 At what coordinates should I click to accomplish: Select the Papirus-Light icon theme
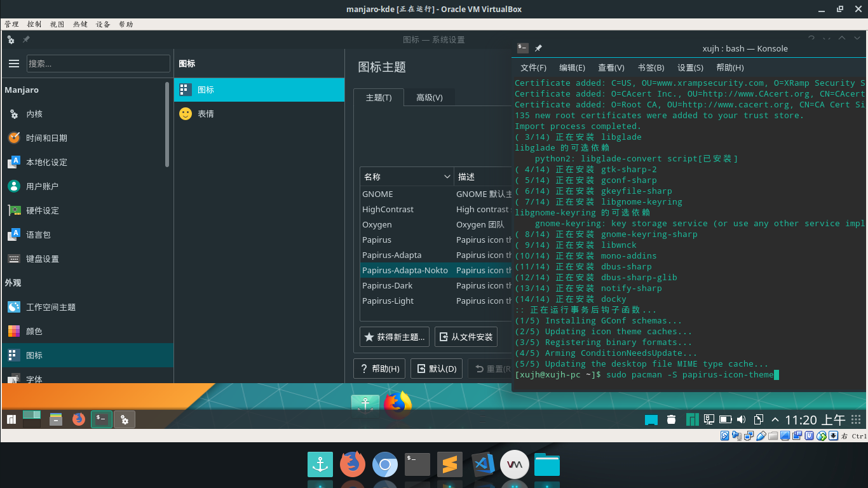[x=436, y=301]
